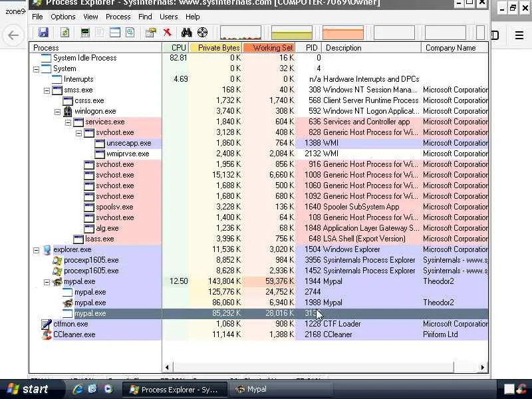
Task: Collapse the services.exe tree node
Action: pyautogui.click(x=68, y=122)
